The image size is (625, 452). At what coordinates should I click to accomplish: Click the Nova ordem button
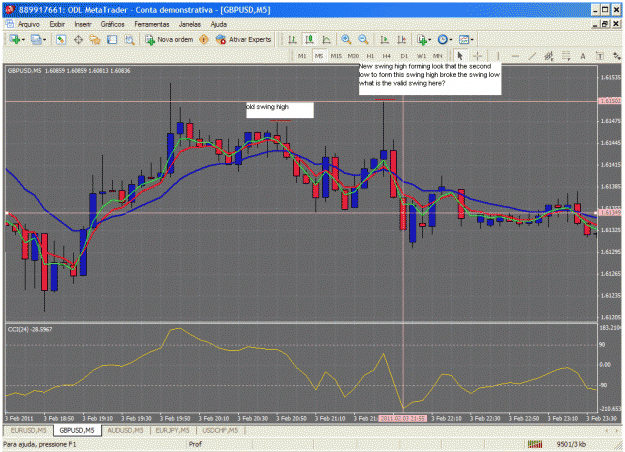[169, 39]
